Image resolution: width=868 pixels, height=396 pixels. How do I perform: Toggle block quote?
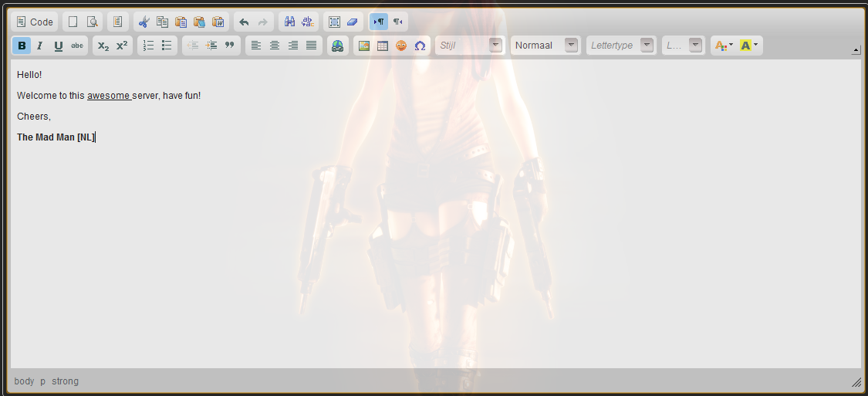230,46
